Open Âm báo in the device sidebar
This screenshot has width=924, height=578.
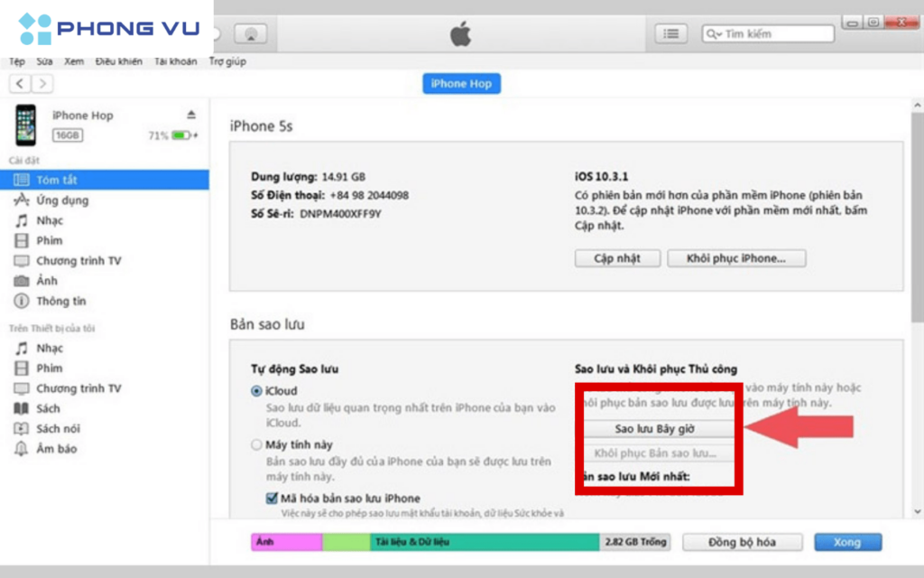(x=56, y=449)
